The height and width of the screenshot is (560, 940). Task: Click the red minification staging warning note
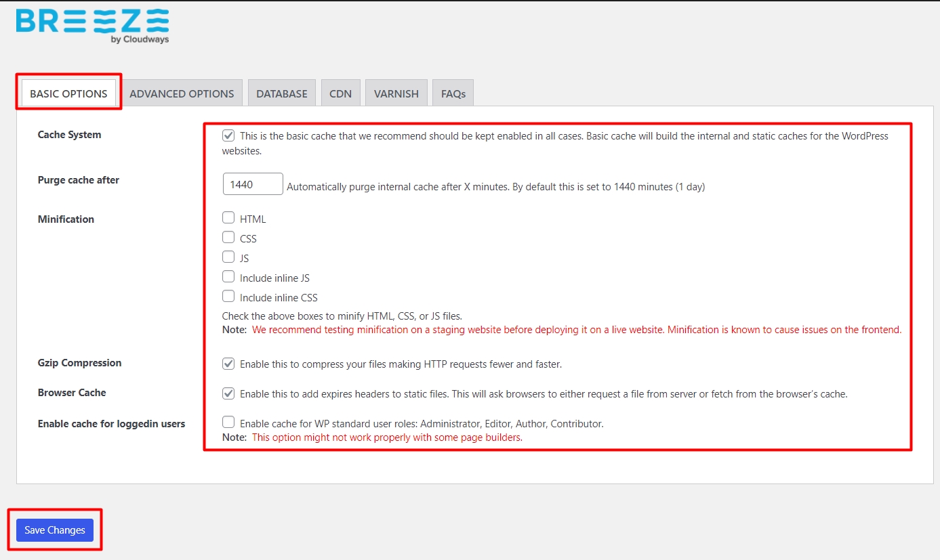577,330
